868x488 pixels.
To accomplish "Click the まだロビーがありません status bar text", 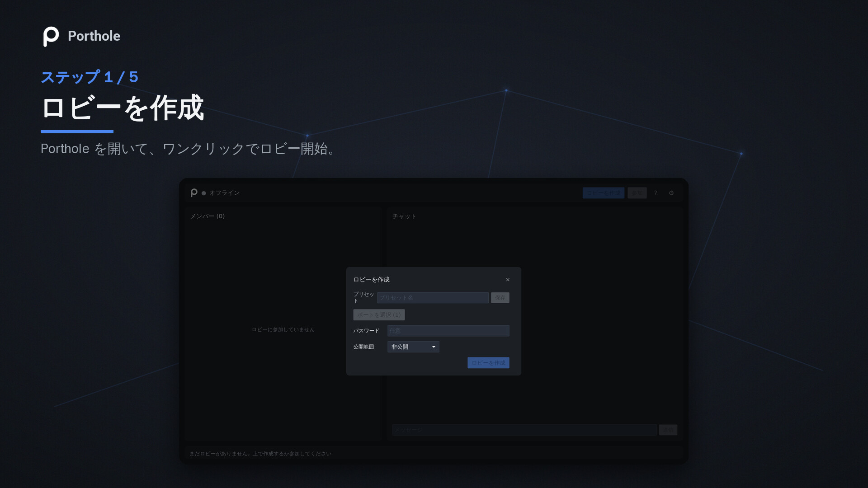I will (x=260, y=454).
